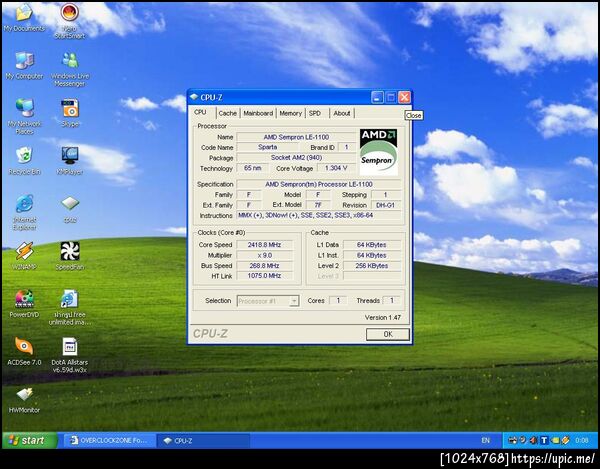Click the CPU-Z taskbar button
Image resolution: width=600 pixels, height=469 pixels.
204,441
